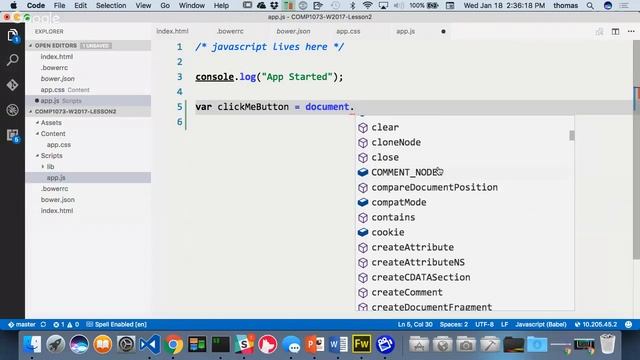Viewport: 640px width, 360px height.
Task: Switch to the index.html tab
Action: 172,31
